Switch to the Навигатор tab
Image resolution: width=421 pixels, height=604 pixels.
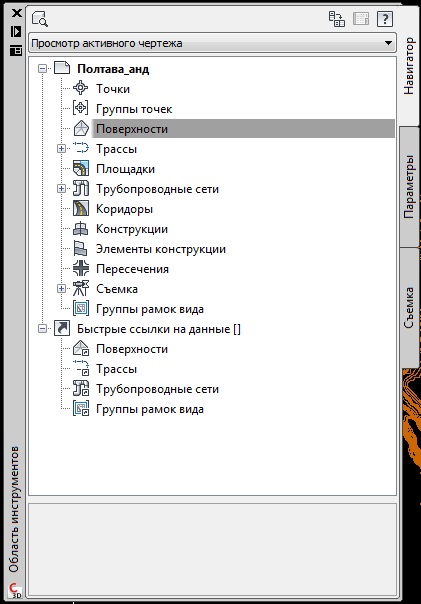point(409,66)
